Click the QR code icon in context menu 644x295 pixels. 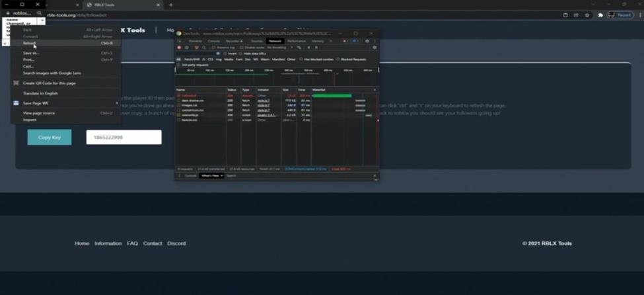[x=17, y=83]
